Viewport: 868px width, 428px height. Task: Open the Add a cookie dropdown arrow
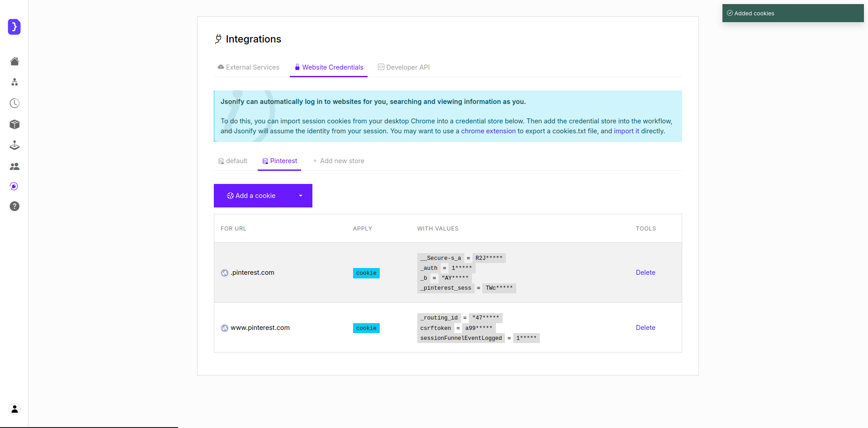coord(301,196)
